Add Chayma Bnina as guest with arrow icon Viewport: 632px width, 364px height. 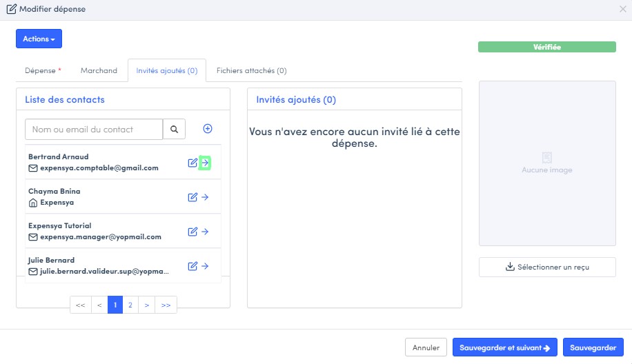pos(205,197)
